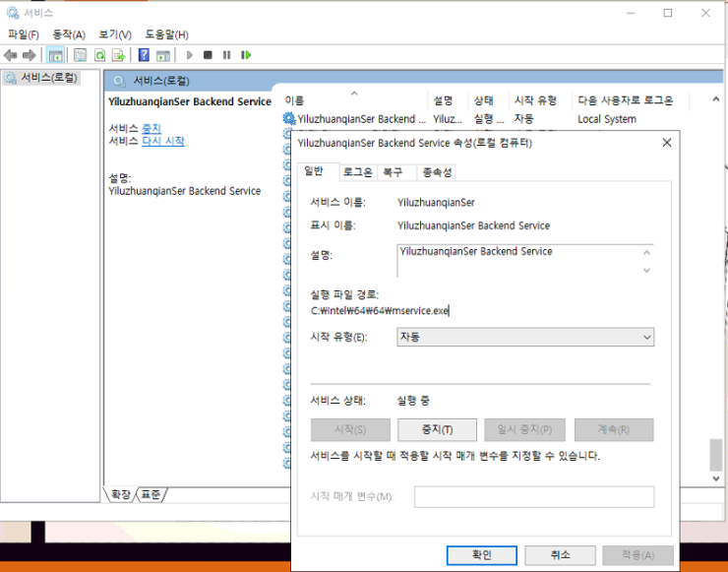
Task: Pause the service with the pause icon
Action: 226,55
